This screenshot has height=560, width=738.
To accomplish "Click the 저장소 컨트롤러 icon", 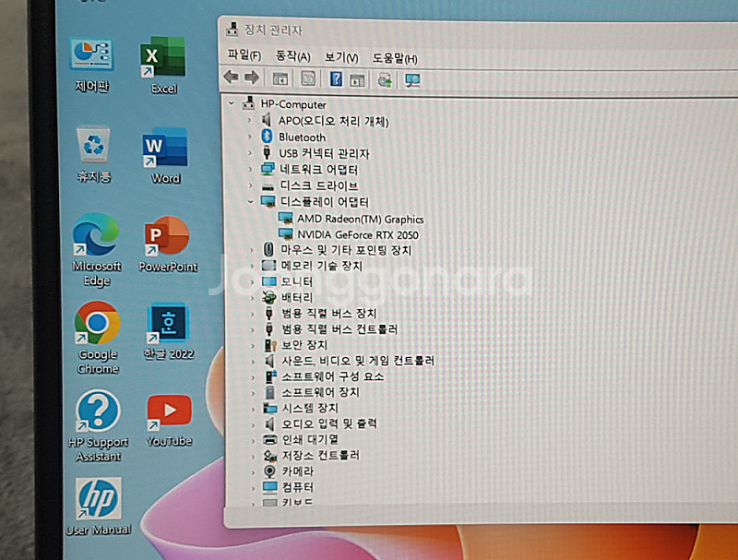I will click(270, 456).
